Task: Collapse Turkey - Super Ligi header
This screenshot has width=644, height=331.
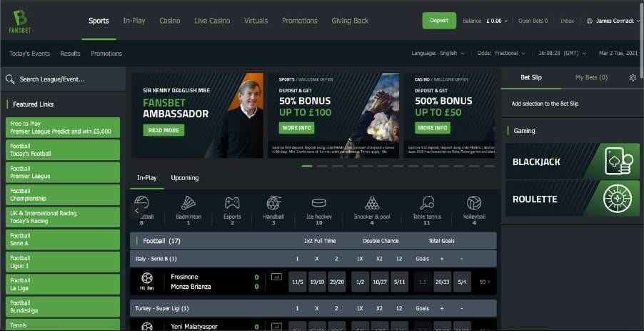Action: click(313, 308)
